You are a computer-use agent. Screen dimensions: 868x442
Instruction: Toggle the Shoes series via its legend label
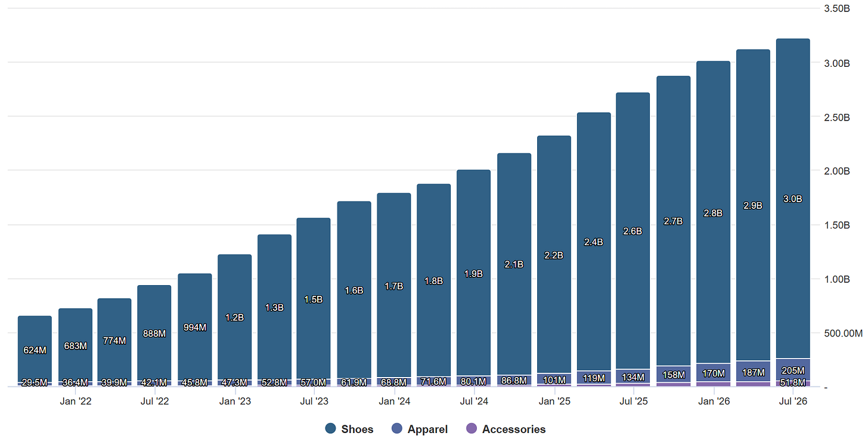(x=358, y=429)
